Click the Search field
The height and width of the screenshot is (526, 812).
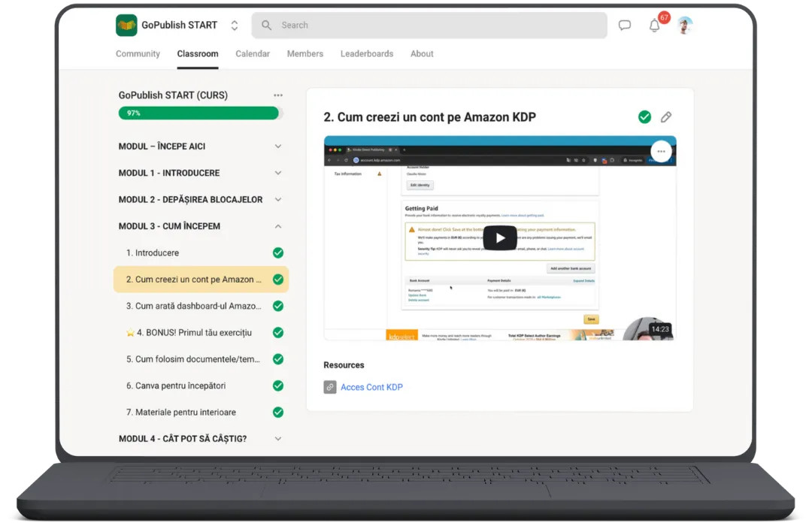429,25
